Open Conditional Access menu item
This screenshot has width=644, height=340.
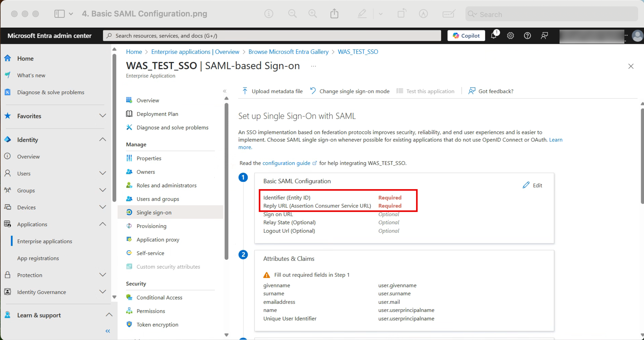(x=159, y=297)
